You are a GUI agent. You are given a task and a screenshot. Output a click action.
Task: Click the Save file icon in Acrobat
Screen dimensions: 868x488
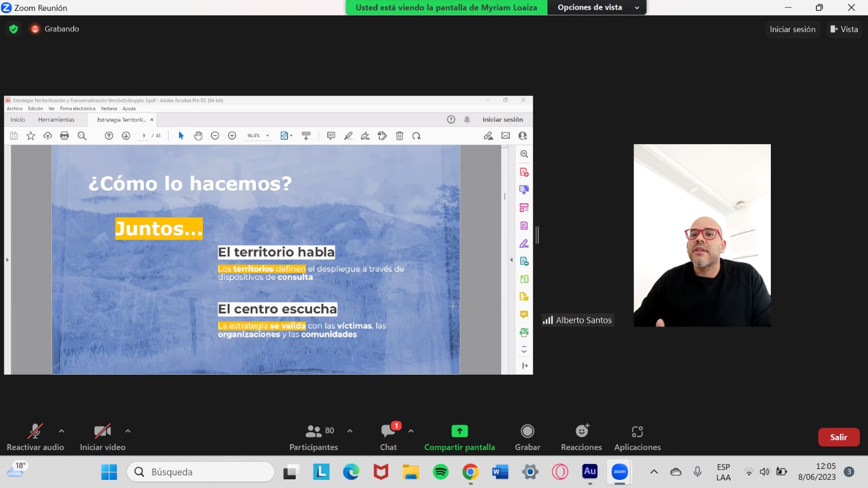coord(14,136)
